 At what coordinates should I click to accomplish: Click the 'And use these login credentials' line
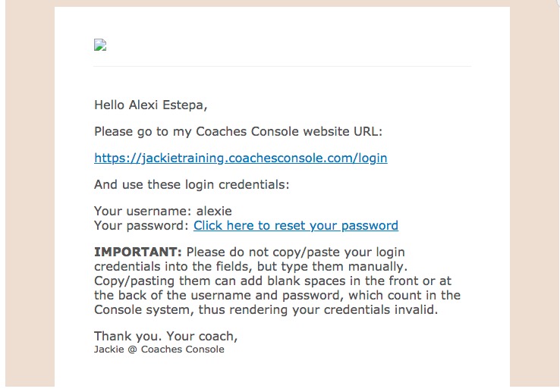[191, 184]
